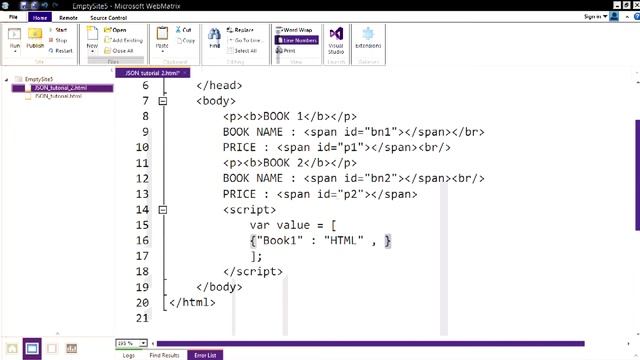The height and width of the screenshot is (360, 640).
Task: Switch to the Reports workspace icon
Action: pos(71,349)
